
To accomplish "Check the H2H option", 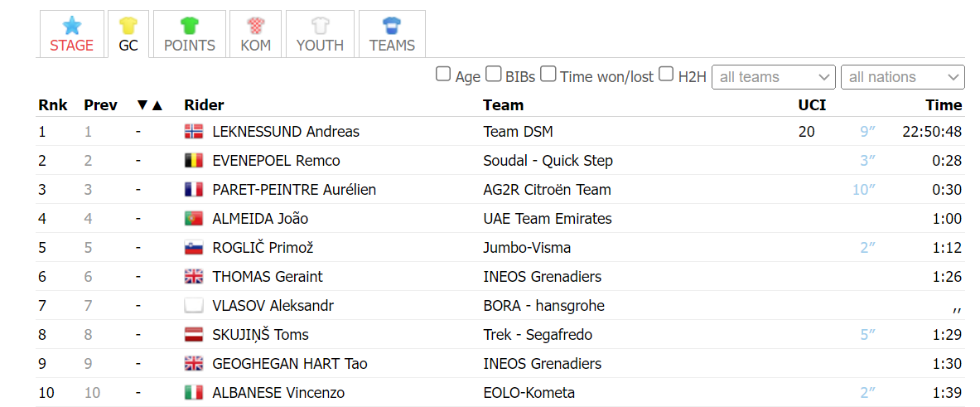I will (x=666, y=75).
